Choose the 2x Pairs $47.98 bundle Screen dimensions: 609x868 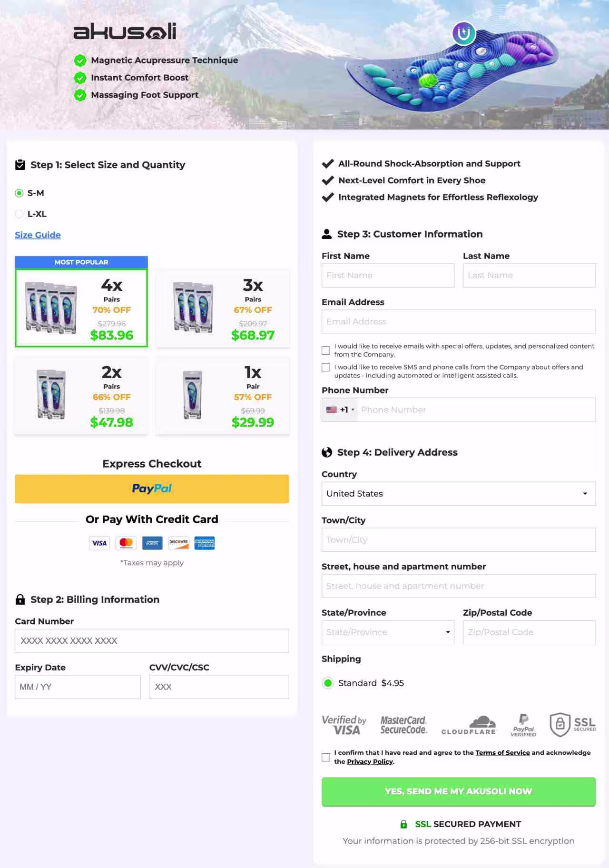pos(81,395)
